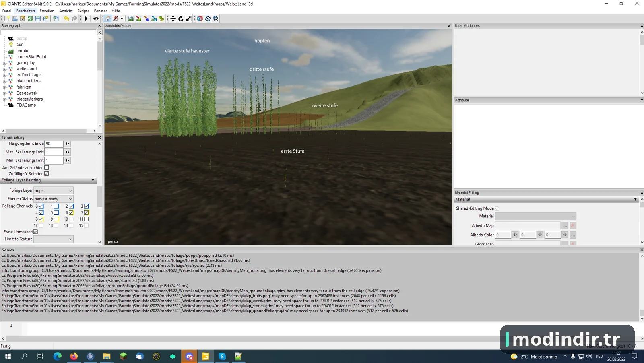The height and width of the screenshot is (363, 644).
Task: Click the New scene toolbar icon
Action: click(x=7, y=19)
